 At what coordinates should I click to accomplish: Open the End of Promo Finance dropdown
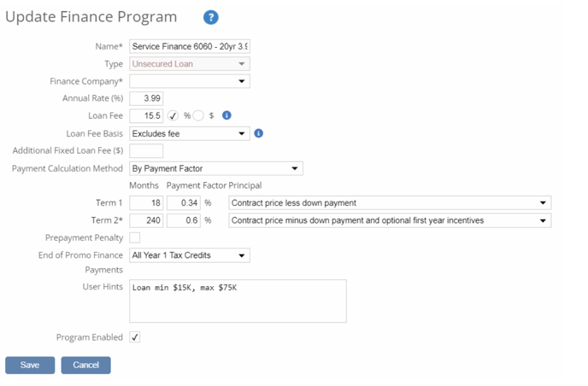click(189, 255)
